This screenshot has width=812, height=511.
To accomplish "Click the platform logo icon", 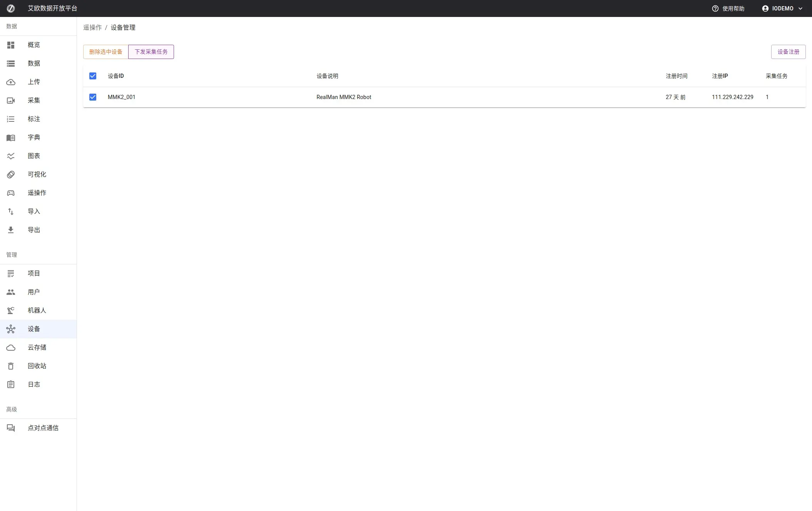I will [x=11, y=8].
